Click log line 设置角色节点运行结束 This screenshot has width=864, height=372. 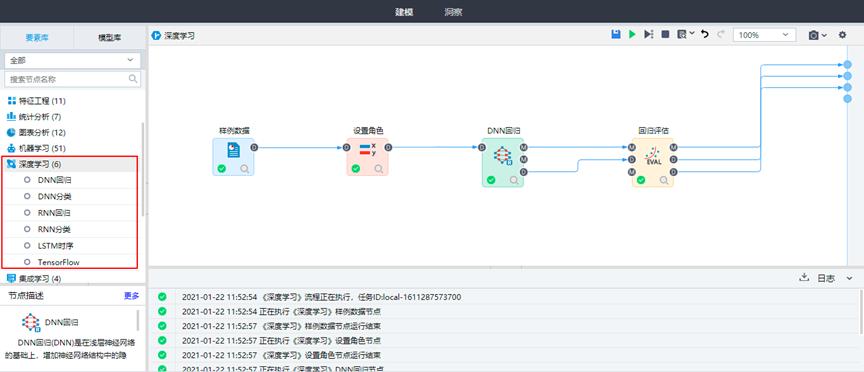click(x=281, y=355)
